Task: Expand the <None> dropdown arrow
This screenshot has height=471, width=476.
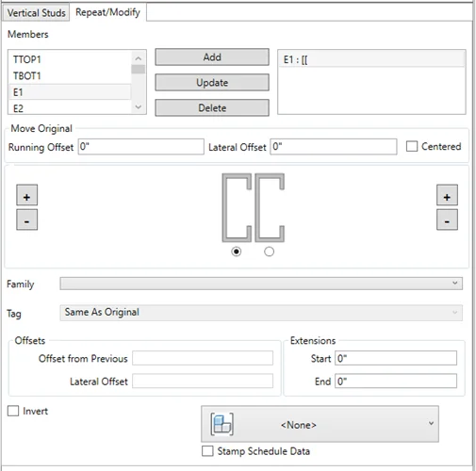Action: [x=431, y=424]
